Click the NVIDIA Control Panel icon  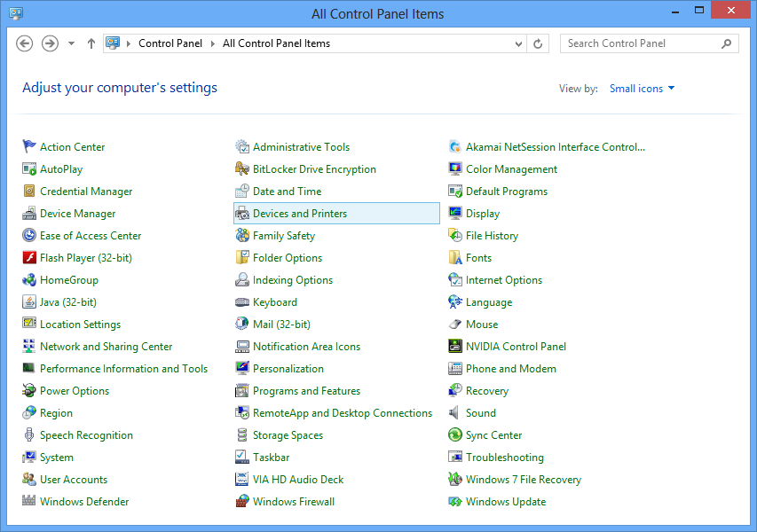(454, 347)
